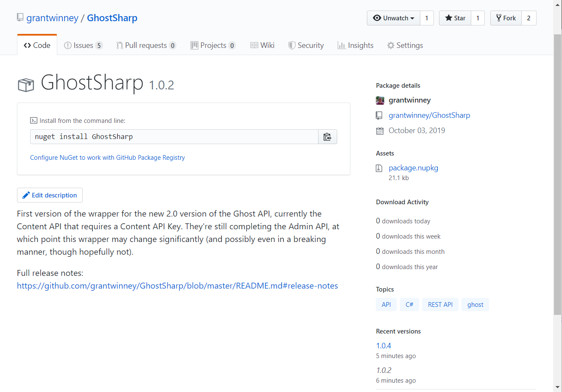Click the Star button
Viewport: 562px width, 392px height.
(455, 18)
